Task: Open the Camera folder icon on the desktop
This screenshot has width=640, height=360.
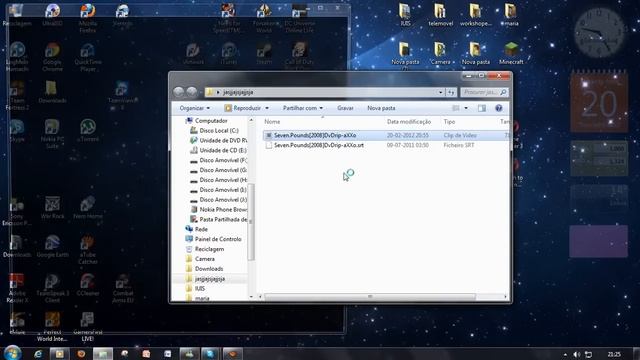Action: pyautogui.click(x=440, y=53)
